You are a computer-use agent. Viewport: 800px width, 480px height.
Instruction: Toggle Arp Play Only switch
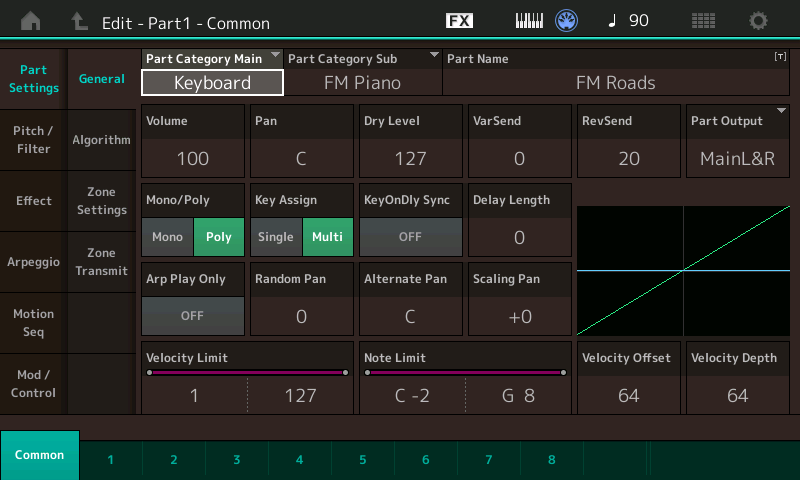coord(193,315)
